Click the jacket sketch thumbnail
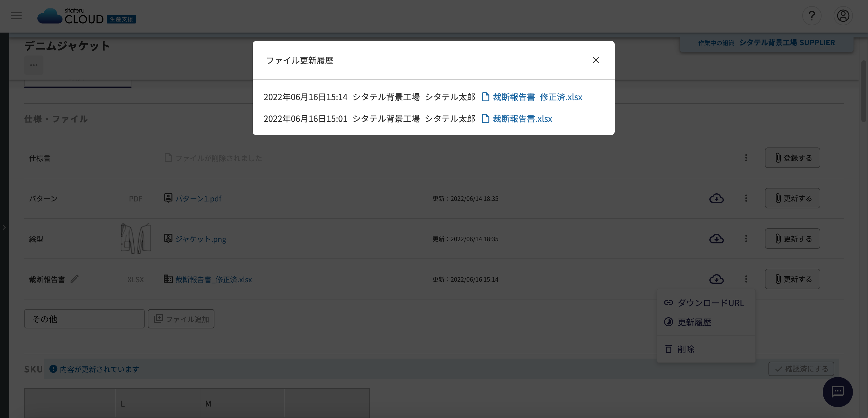This screenshot has height=418, width=868. tap(135, 239)
